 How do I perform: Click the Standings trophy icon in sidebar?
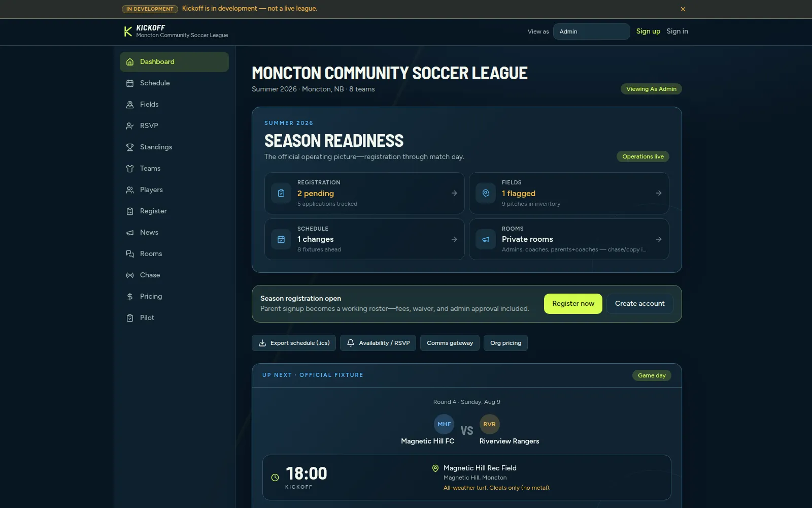pos(130,147)
